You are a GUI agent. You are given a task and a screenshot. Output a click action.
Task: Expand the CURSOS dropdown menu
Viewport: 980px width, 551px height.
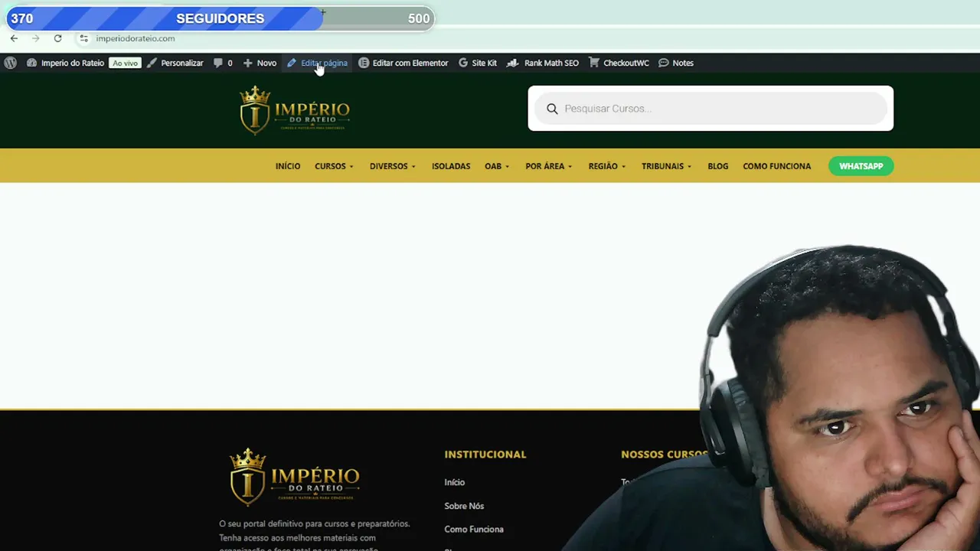[x=335, y=166]
